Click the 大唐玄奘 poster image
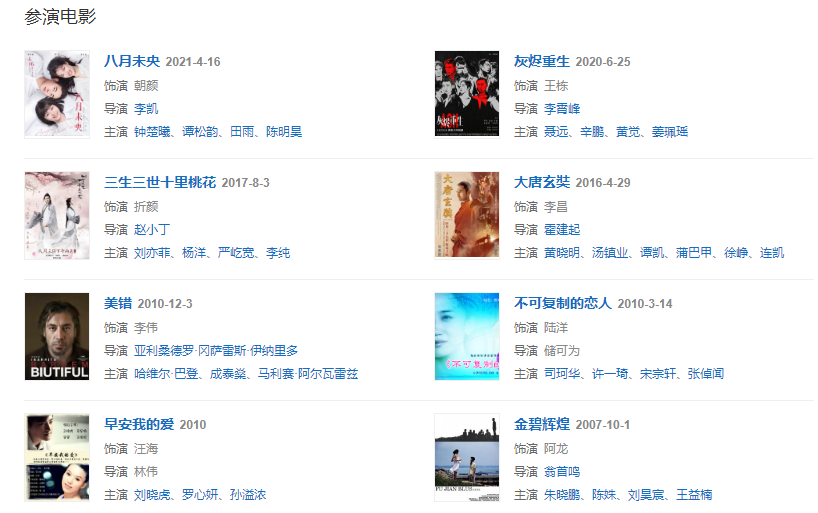 pyautogui.click(x=467, y=216)
